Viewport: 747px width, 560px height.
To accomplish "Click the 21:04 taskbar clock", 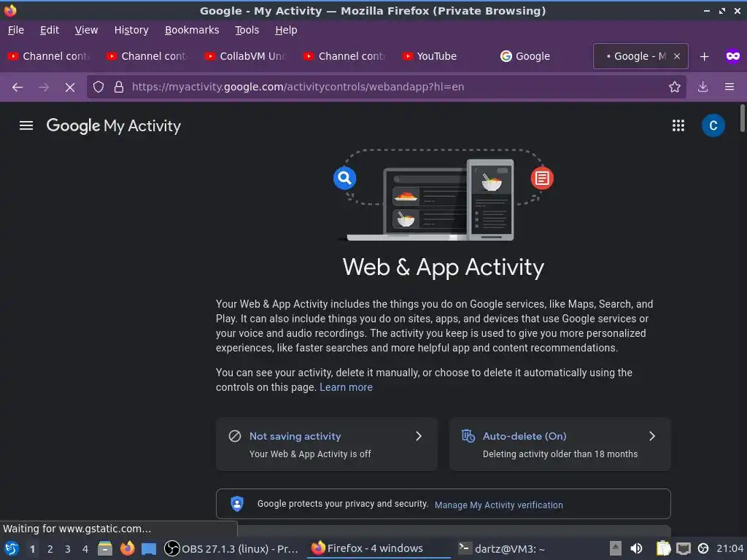I will [729, 548].
